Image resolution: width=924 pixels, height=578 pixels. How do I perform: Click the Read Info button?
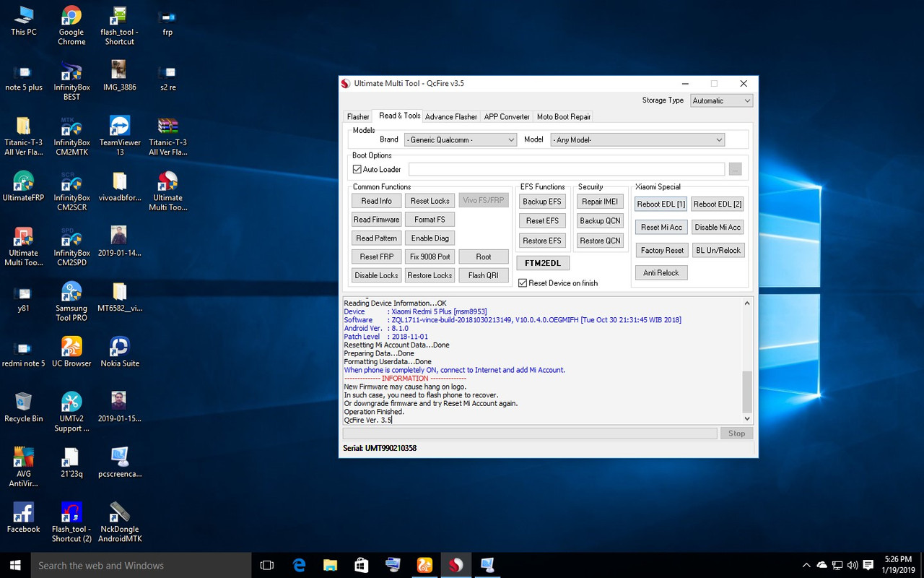[376, 201]
